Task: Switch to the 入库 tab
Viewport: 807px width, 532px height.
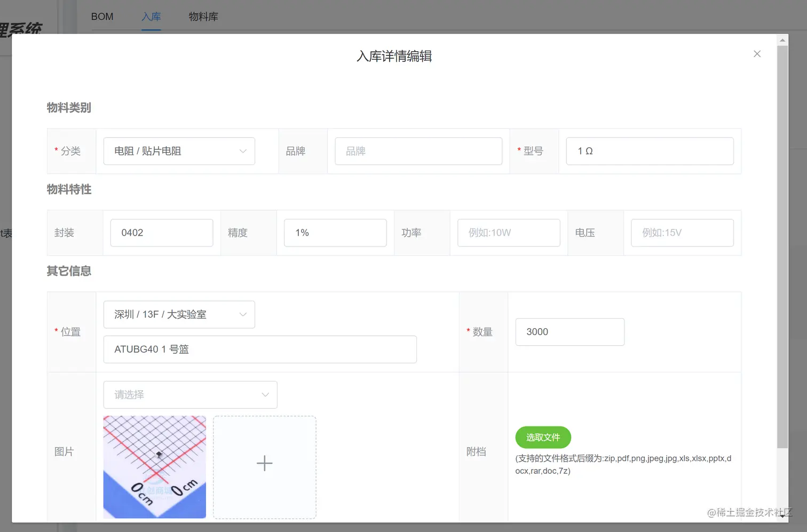Action: (151, 17)
